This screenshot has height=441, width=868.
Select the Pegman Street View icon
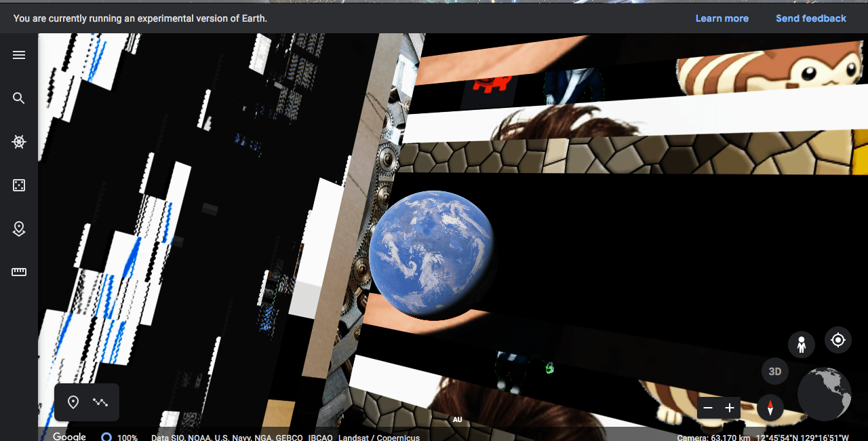coord(802,345)
